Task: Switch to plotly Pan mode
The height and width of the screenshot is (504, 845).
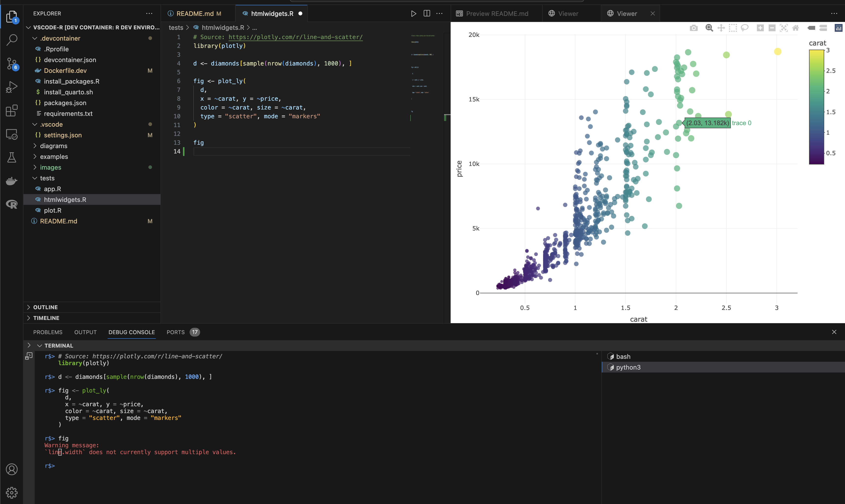Action: point(721,28)
